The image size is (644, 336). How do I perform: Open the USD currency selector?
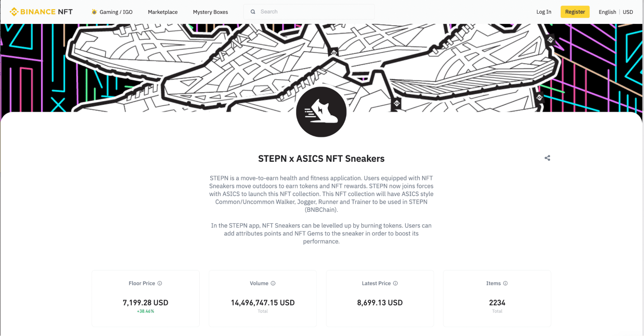628,12
